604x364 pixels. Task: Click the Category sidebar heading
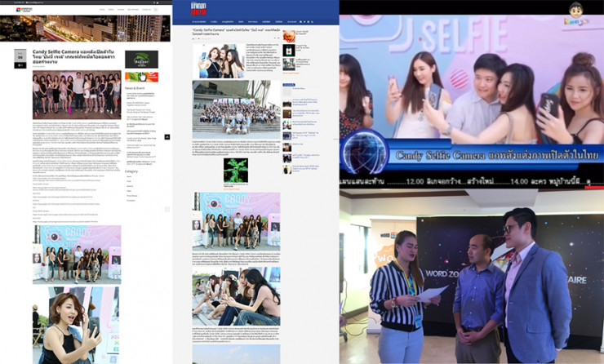tap(131, 171)
